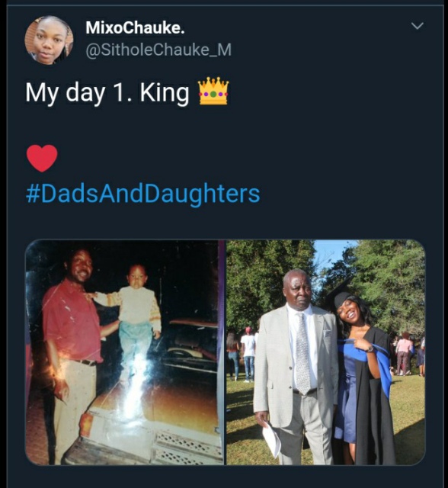Click the man in the red shirt
This screenshot has width=448, height=488.
[x=73, y=348]
